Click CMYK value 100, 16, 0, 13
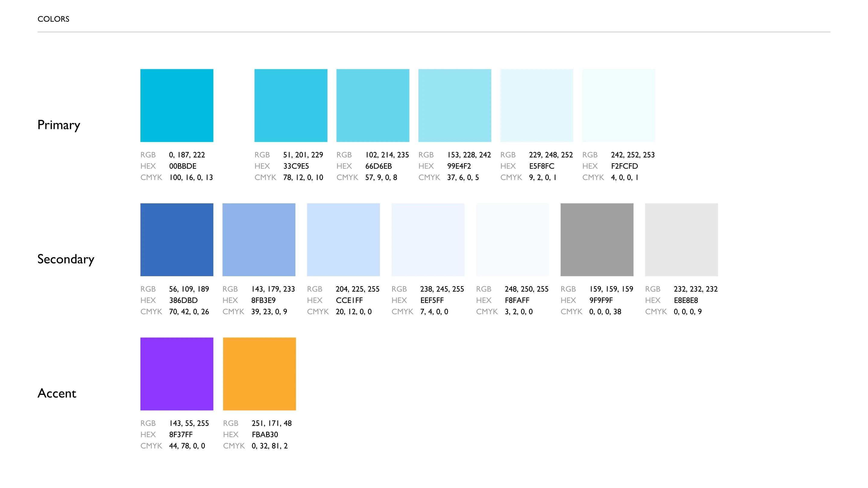Screen dimensions: 868x488 191,177
